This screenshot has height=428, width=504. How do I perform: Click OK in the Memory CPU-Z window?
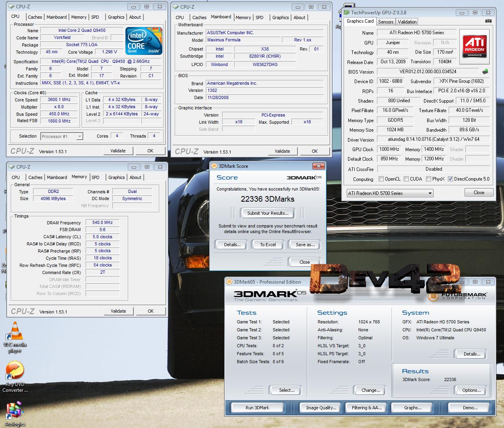pos(150,311)
